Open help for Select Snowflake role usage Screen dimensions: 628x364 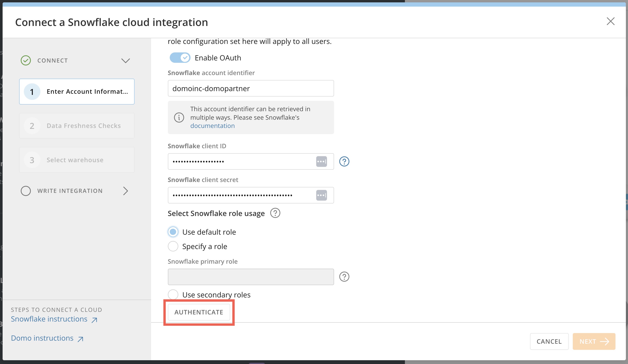pos(275,213)
